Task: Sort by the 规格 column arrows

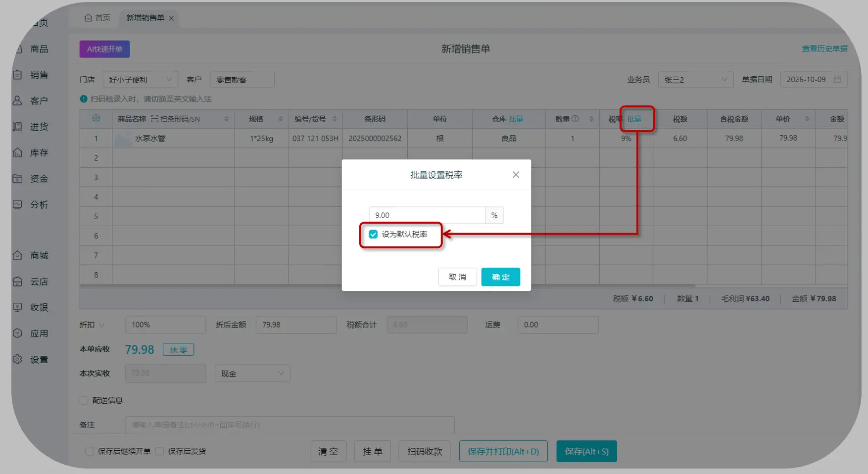Action: (280, 119)
